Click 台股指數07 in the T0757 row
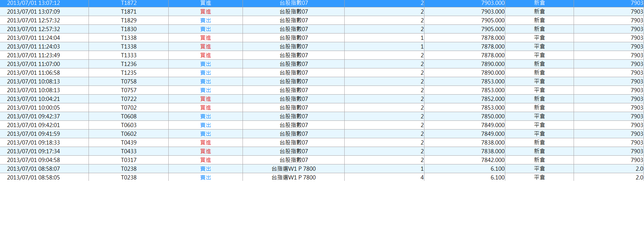This screenshot has height=236, width=644. click(294, 90)
